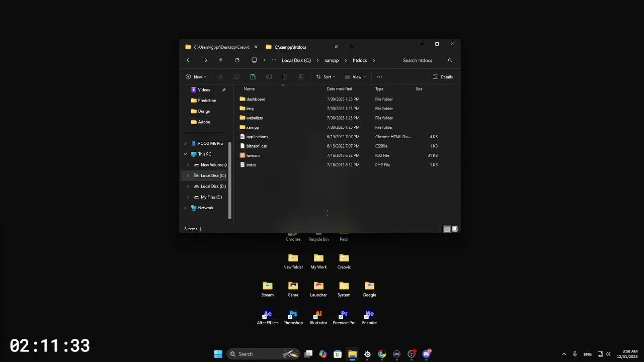644x362 pixels.
Task: Click the Forward navigation arrow
Action: tap(205, 60)
